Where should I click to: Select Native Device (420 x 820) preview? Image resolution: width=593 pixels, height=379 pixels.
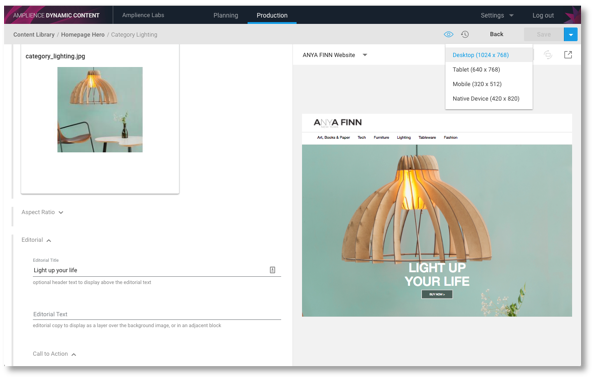[489, 98]
